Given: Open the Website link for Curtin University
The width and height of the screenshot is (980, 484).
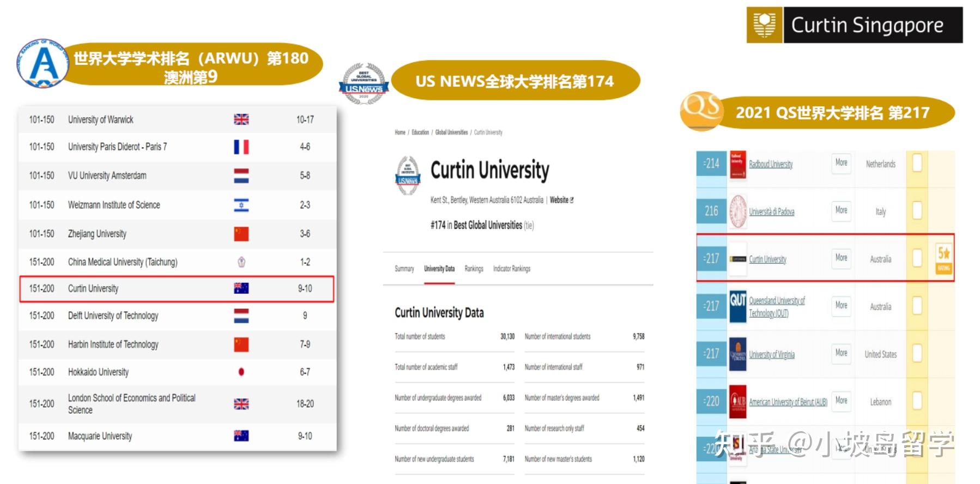Looking at the screenshot, I should click(561, 200).
